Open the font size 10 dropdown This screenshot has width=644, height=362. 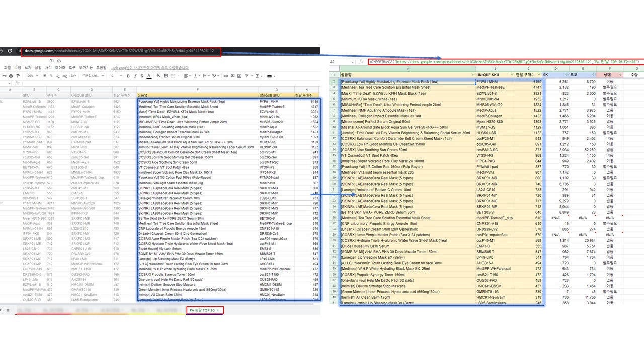[116, 76]
